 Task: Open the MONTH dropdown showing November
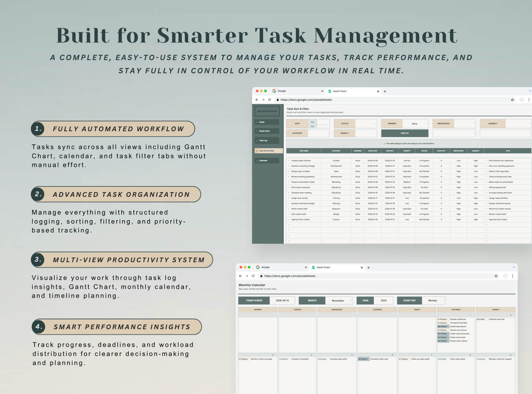[x=339, y=301]
